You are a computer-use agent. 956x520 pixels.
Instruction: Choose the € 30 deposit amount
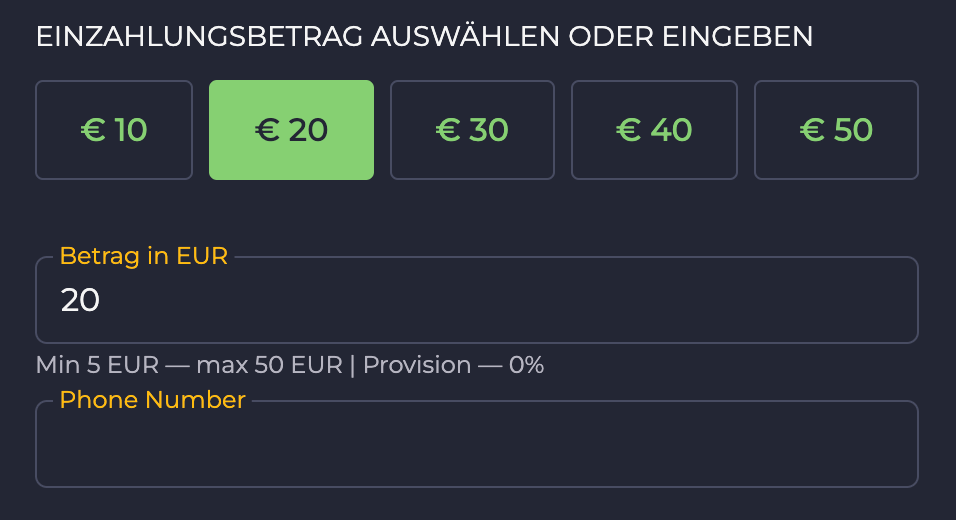472,130
